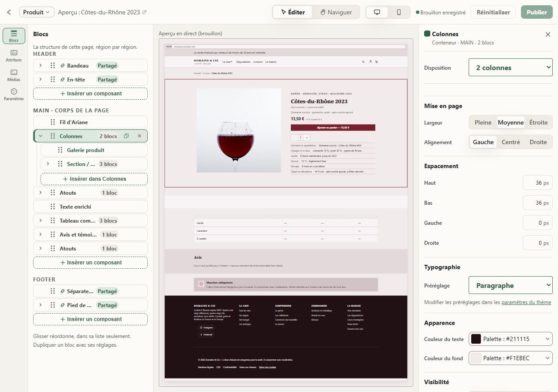
Task: Open the external preview link icon
Action: point(144,12)
